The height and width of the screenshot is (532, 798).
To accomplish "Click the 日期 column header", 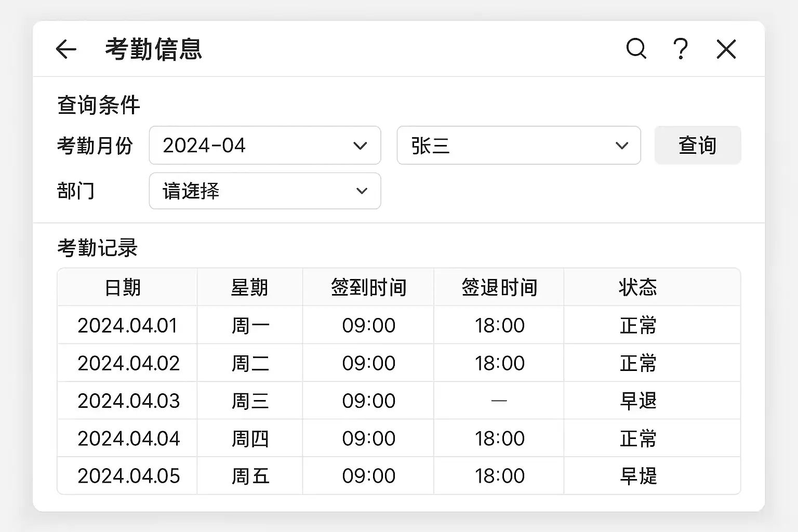I will 123,287.
